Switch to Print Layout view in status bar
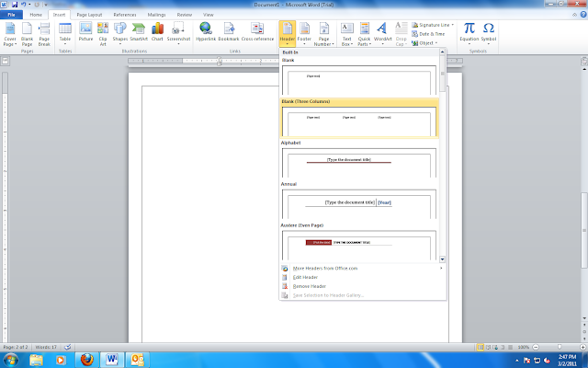This screenshot has height=368, width=588. 480,348
